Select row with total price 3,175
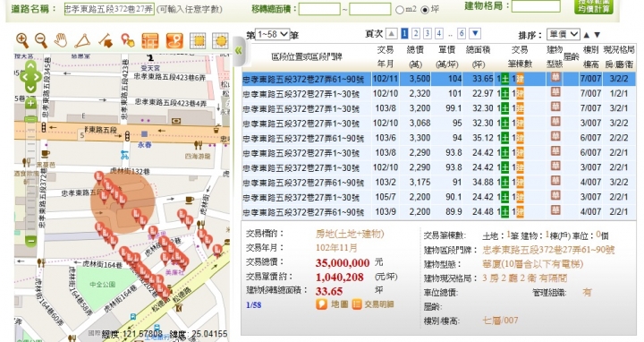This screenshot has width=644, height=342. pyautogui.click(x=438, y=183)
